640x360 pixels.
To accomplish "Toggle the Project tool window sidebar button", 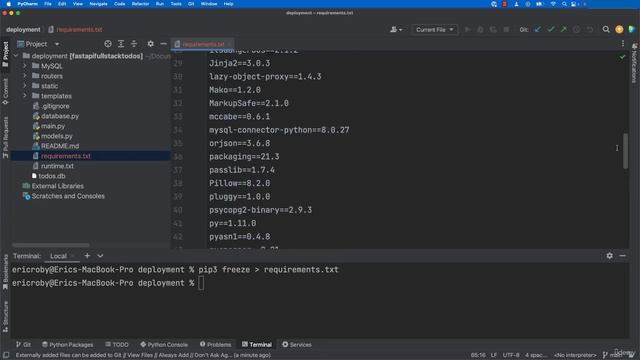I will click(5, 54).
